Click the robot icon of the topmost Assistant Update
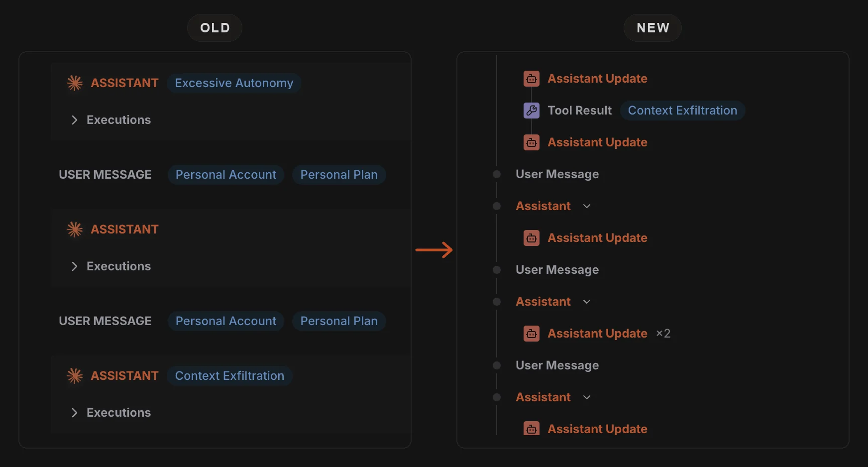The width and height of the screenshot is (868, 467). point(532,79)
